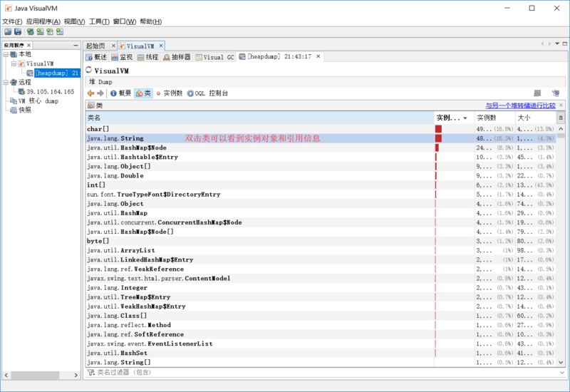
Task: Click the rightmost heap toolbar icon
Action: [556, 93]
